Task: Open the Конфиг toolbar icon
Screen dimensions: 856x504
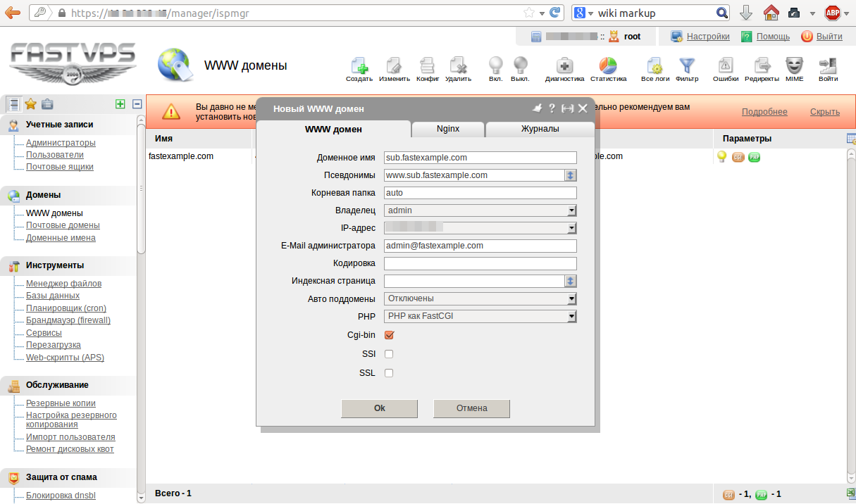Action: pos(428,65)
